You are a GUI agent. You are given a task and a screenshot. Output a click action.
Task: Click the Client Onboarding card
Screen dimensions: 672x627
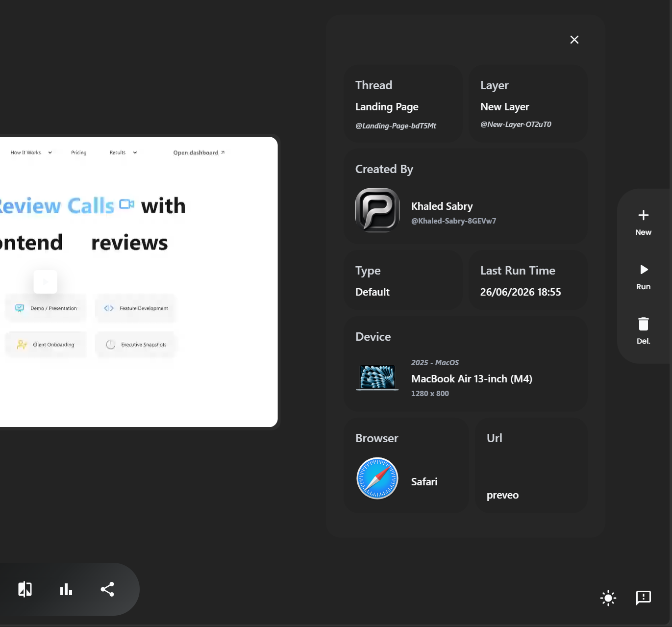pos(46,345)
